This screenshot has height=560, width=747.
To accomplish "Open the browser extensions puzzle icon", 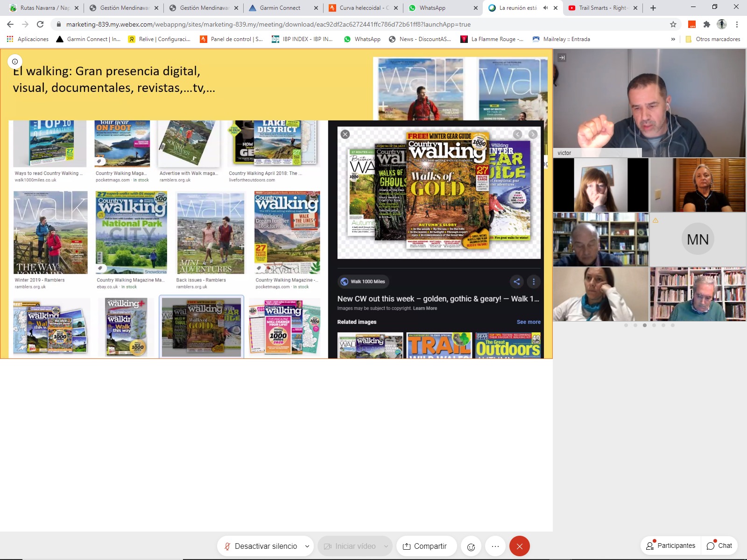I will point(707,24).
